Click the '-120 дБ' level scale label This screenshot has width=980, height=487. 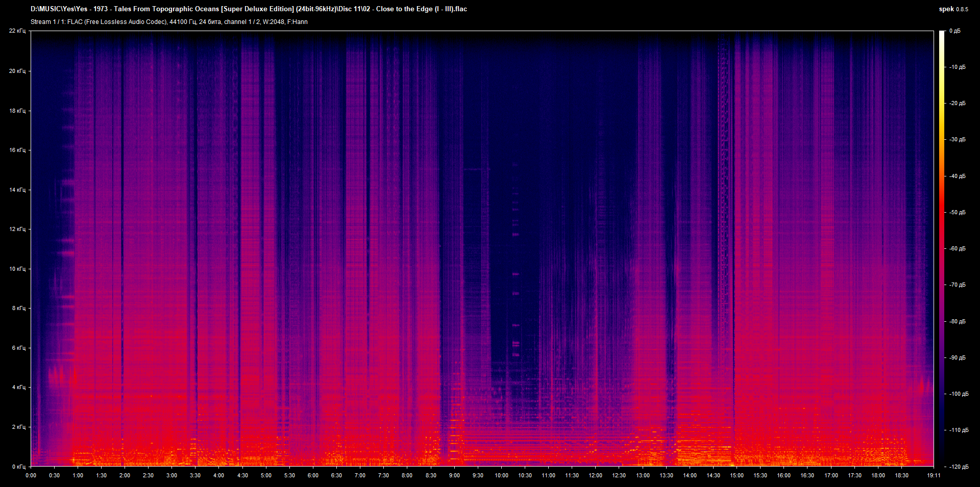959,467
